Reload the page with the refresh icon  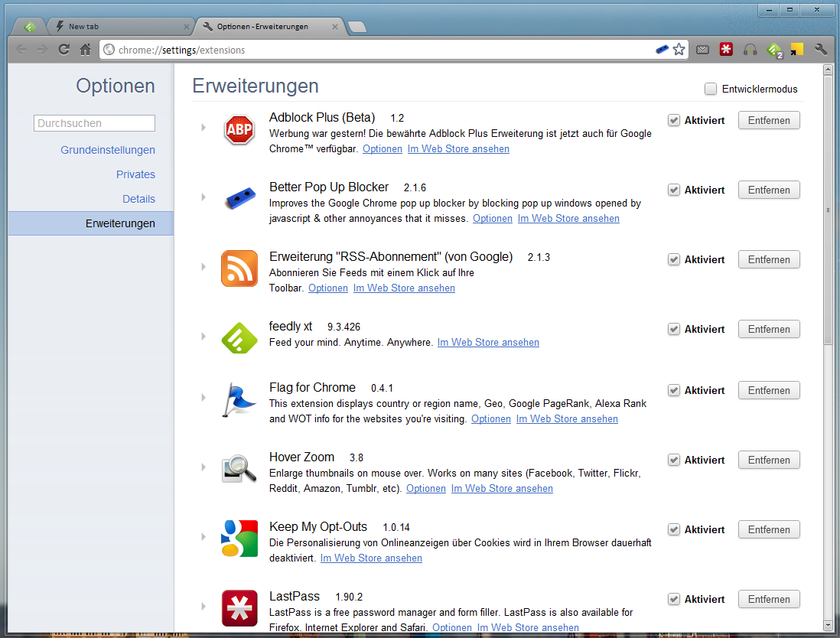63,50
